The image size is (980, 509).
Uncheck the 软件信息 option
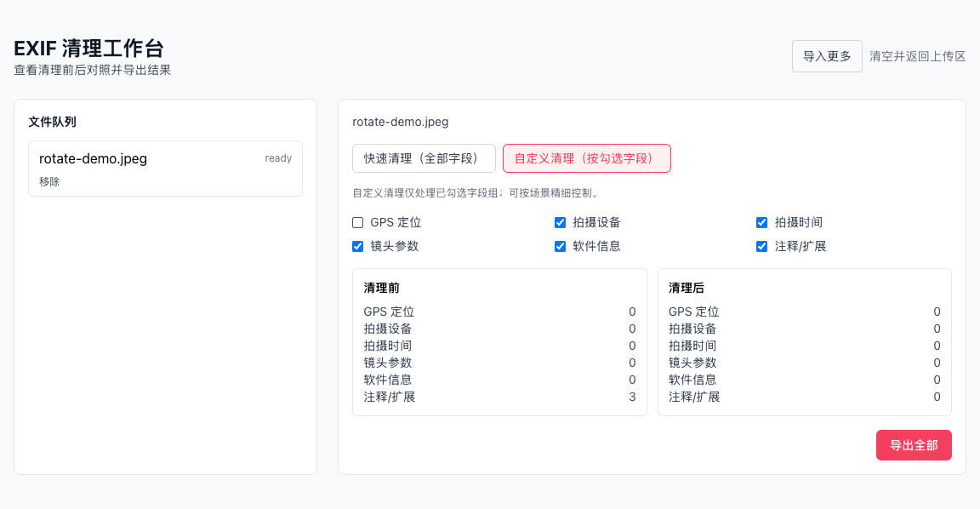click(x=560, y=246)
